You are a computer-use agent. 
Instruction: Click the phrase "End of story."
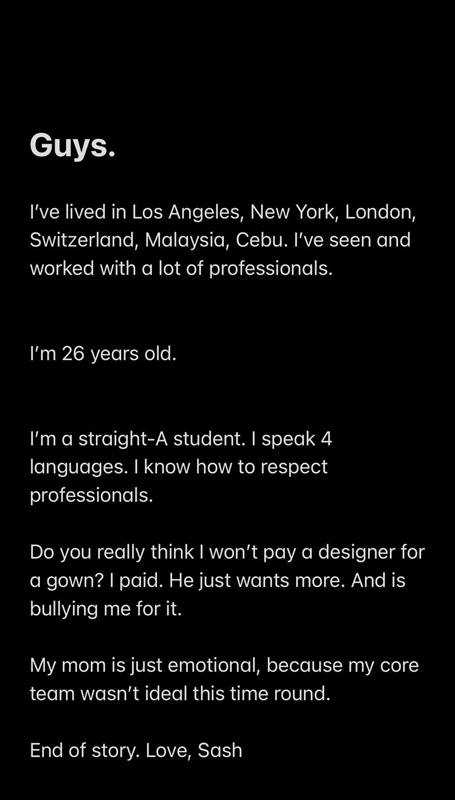[85, 752]
